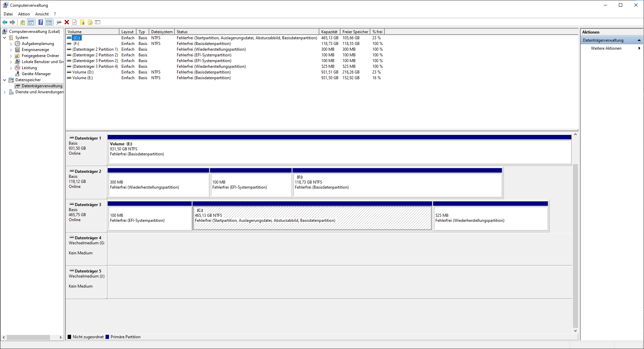Select the Lokale Benutzer und Gruppen icon
644x349 pixels.
click(17, 62)
